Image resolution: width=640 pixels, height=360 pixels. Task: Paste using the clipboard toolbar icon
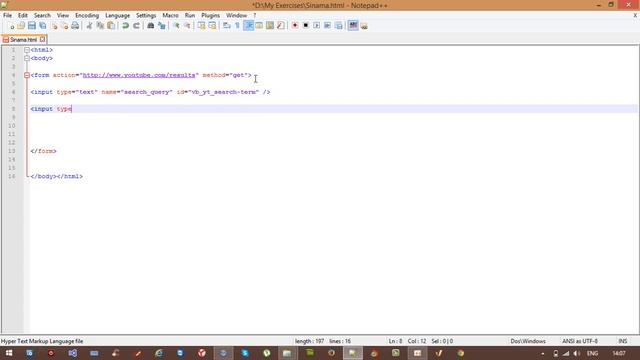coord(111,26)
